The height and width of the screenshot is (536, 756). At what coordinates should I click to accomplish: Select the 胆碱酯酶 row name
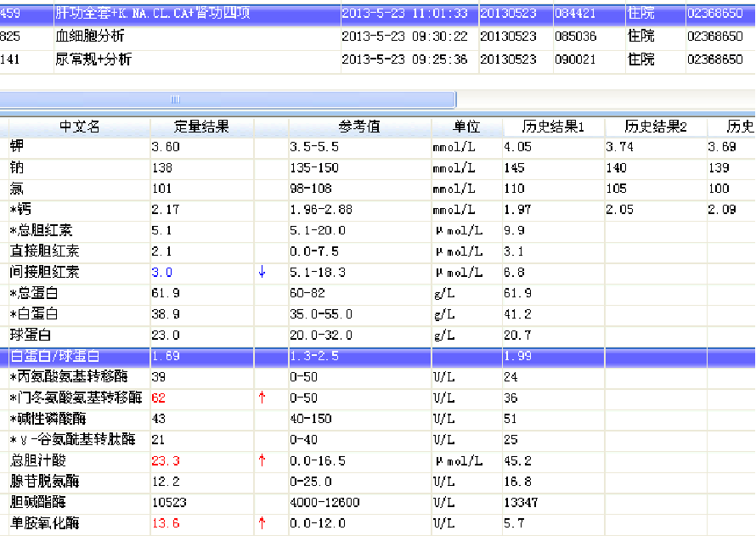coord(37,502)
